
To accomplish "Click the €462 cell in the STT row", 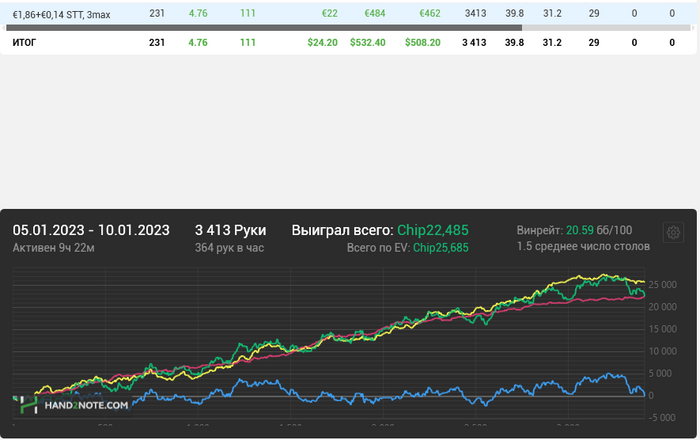I will coord(429,14).
